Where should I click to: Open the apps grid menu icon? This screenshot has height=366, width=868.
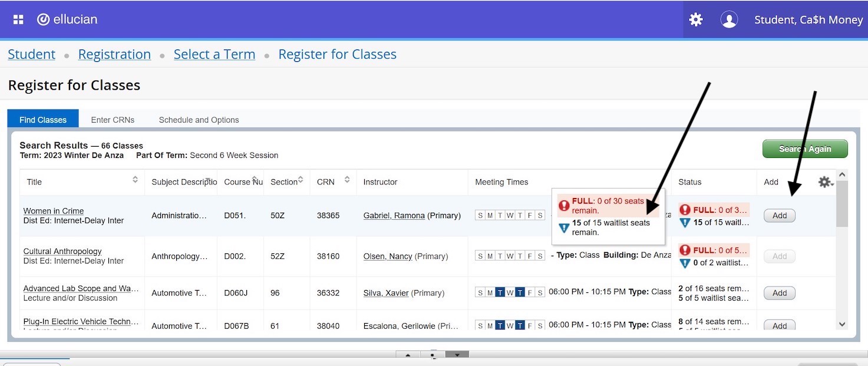tap(18, 19)
